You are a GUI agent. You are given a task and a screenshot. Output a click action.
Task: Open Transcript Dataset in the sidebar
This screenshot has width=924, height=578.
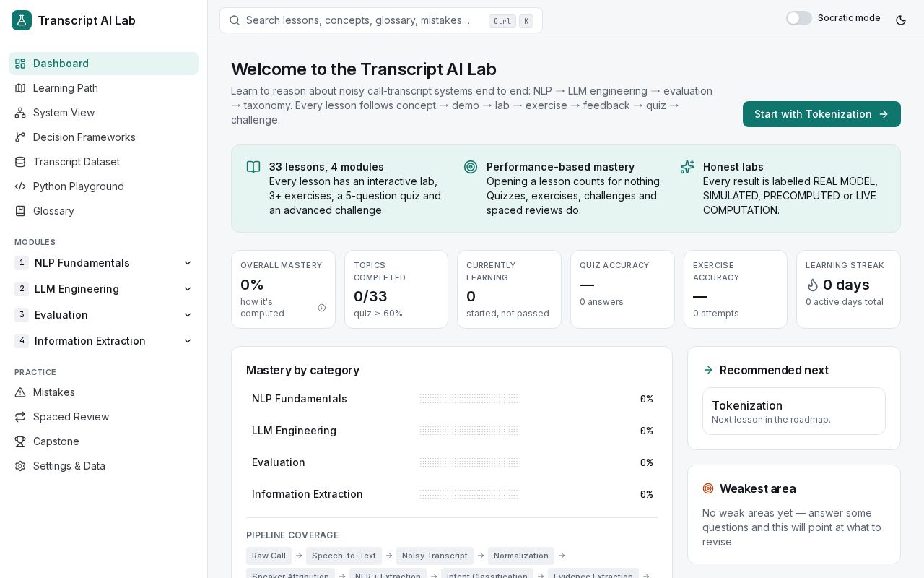point(104,162)
